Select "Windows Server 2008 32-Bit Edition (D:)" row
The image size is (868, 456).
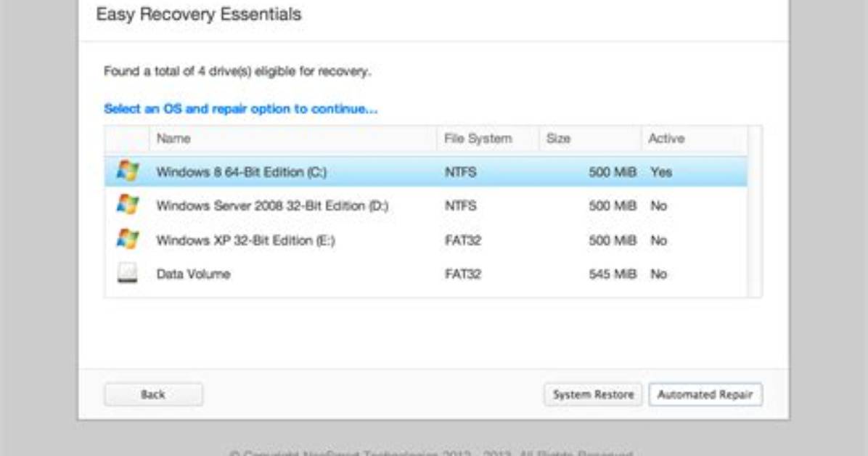click(426, 205)
